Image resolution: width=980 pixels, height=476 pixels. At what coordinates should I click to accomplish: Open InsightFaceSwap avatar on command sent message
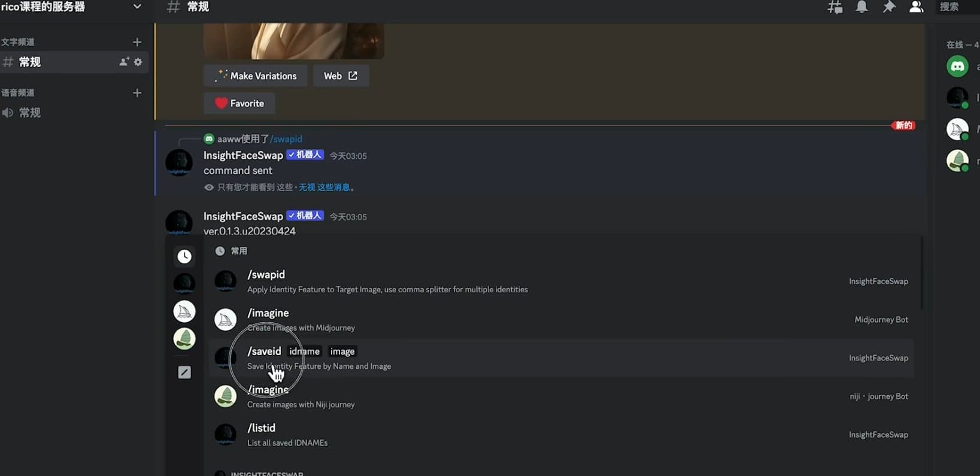click(179, 163)
